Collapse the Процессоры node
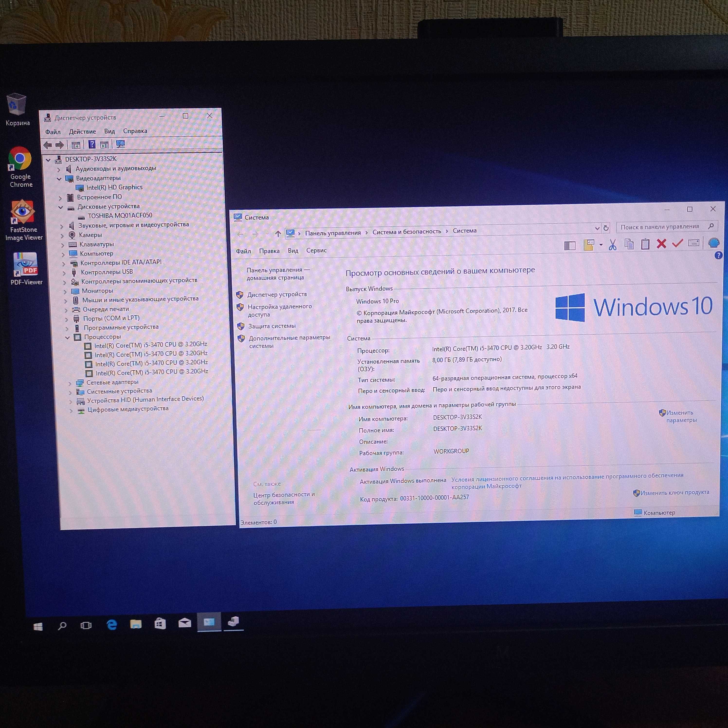 (67, 338)
